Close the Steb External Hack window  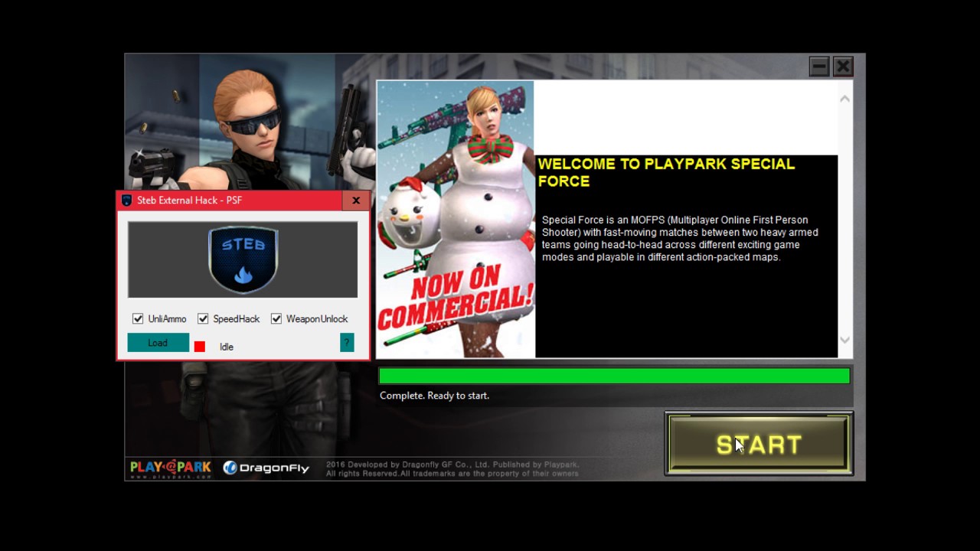pos(356,201)
